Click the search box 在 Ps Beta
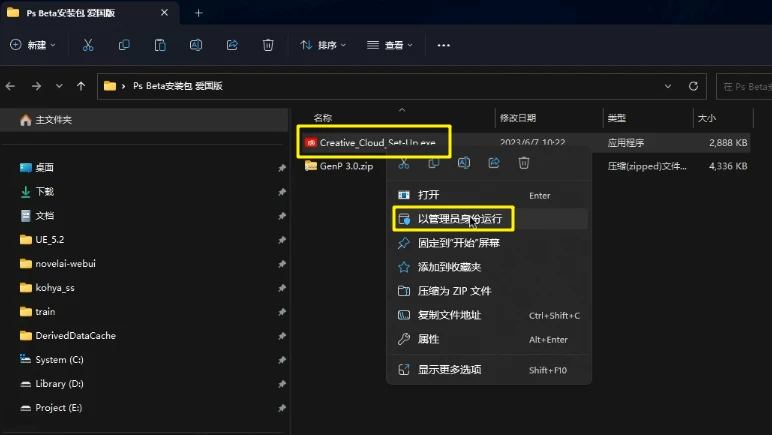Viewport: 772px width, 435px height. click(x=744, y=87)
